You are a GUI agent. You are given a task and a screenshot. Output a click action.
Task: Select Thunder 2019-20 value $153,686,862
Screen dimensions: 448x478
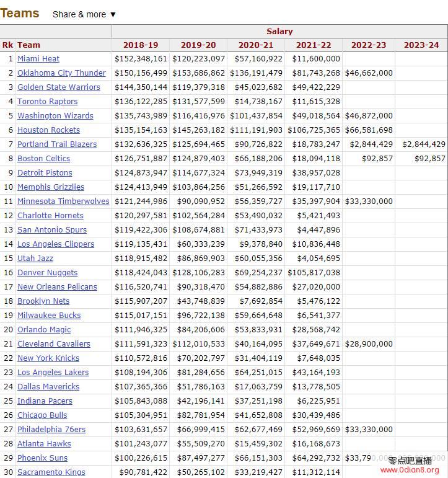[x=198, y=73]
